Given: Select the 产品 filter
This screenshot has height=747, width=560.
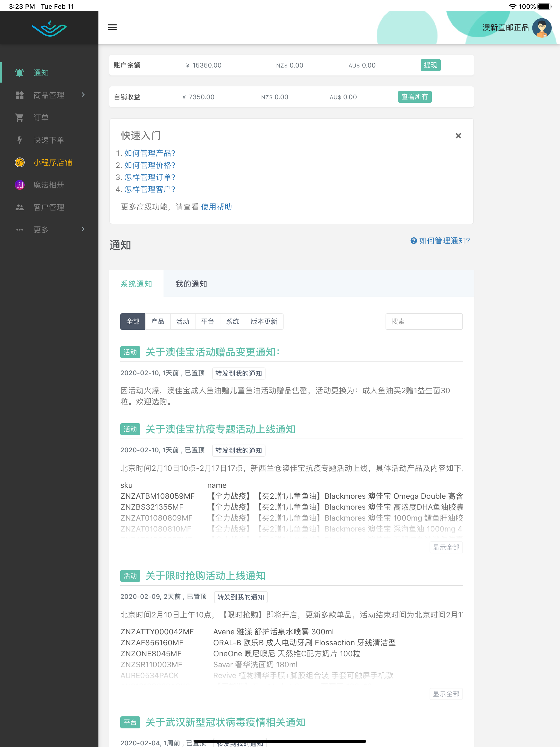Looking at the screenshot, I should [x=158, y=321].
